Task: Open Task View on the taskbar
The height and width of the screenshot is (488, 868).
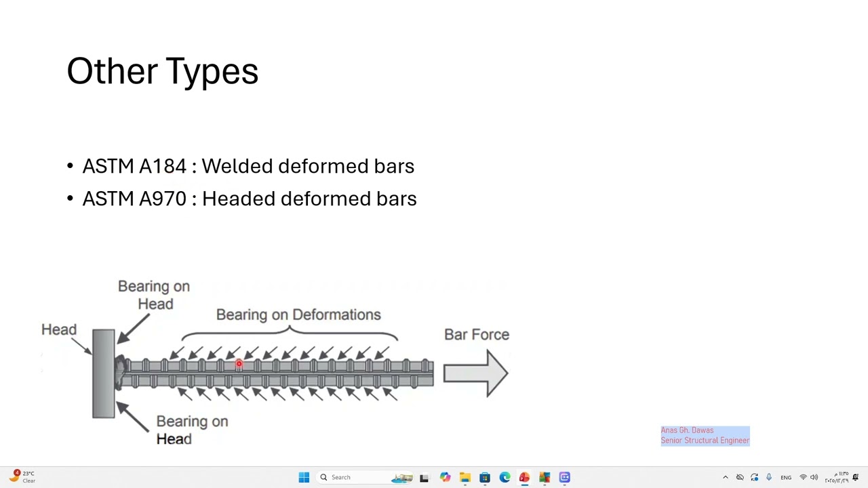Action: 424,477
